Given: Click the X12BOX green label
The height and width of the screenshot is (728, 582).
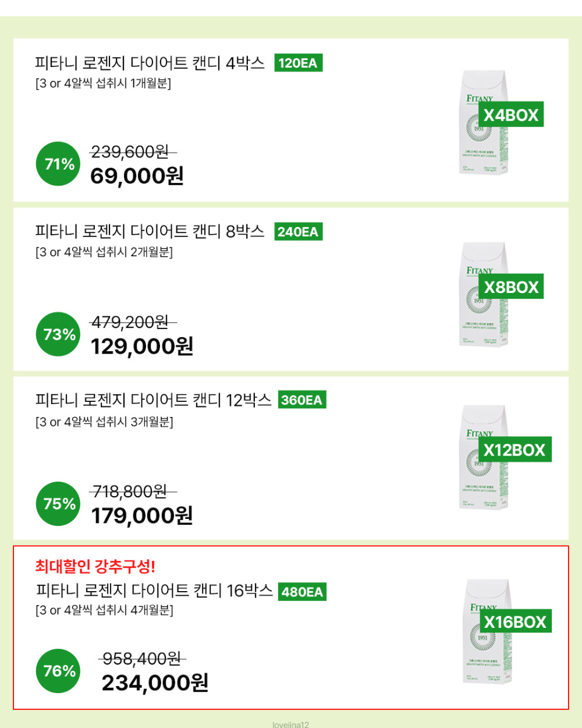Looking at the screenshot, I should coord(514,450).
